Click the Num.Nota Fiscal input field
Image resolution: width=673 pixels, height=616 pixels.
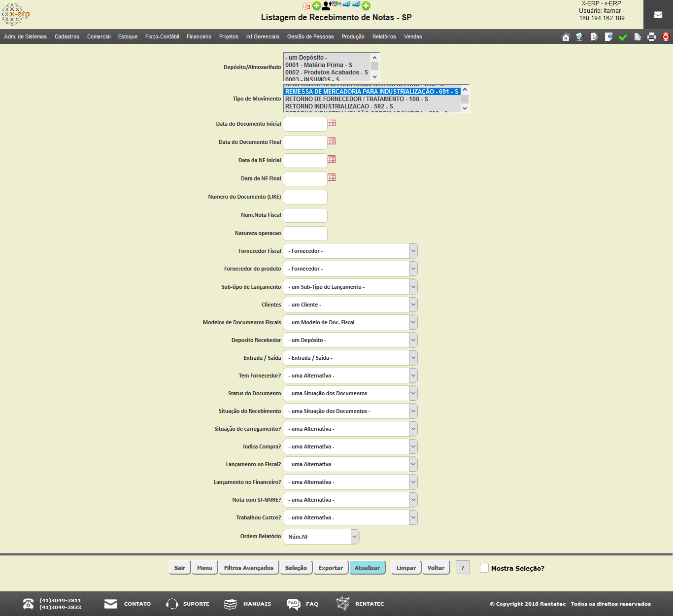point(305,215)
